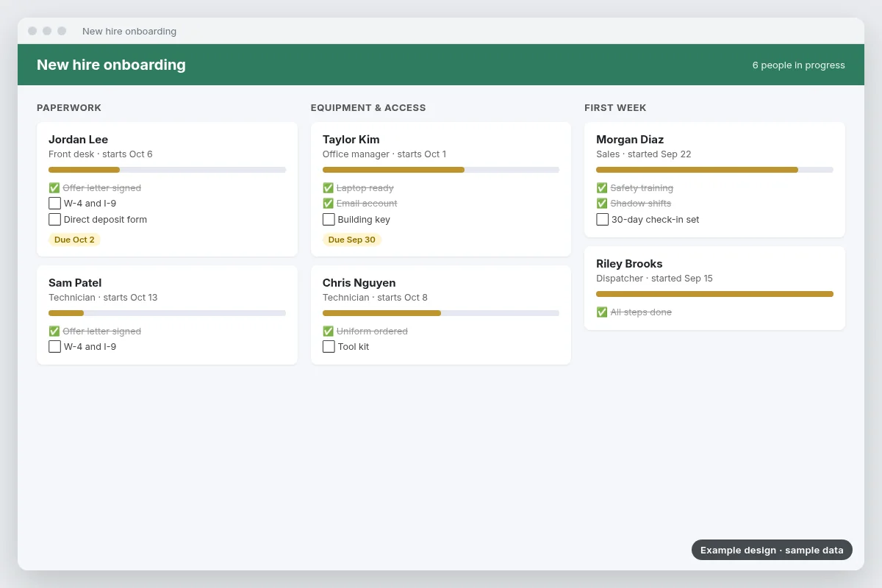Check the Direct deposit form box
Viewport: 882px width, 588px height.
(54, 219)
